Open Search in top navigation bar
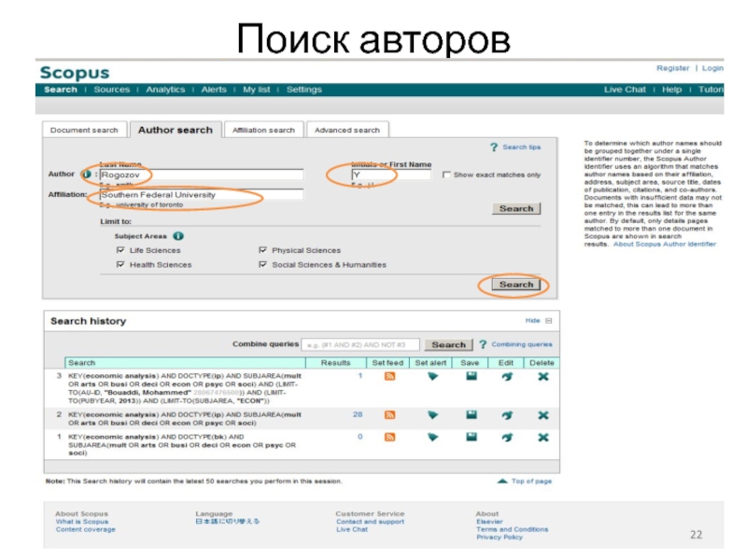 pos(61,90)
